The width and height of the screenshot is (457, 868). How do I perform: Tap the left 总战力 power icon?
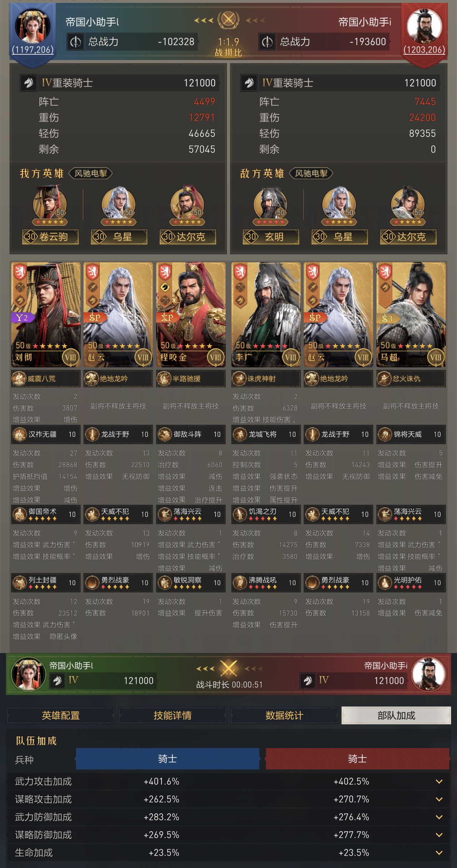(x=75, y=41)
